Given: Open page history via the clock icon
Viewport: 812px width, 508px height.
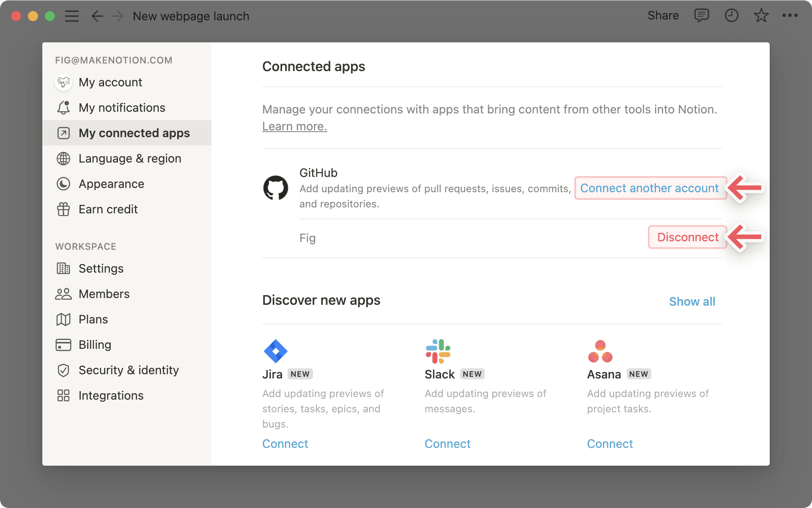Looking at the screenshot, I should (x=731, y=16).
